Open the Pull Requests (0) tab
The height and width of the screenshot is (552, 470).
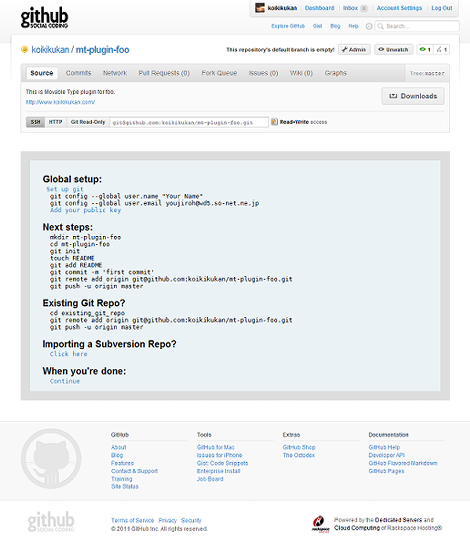[164, 73]
